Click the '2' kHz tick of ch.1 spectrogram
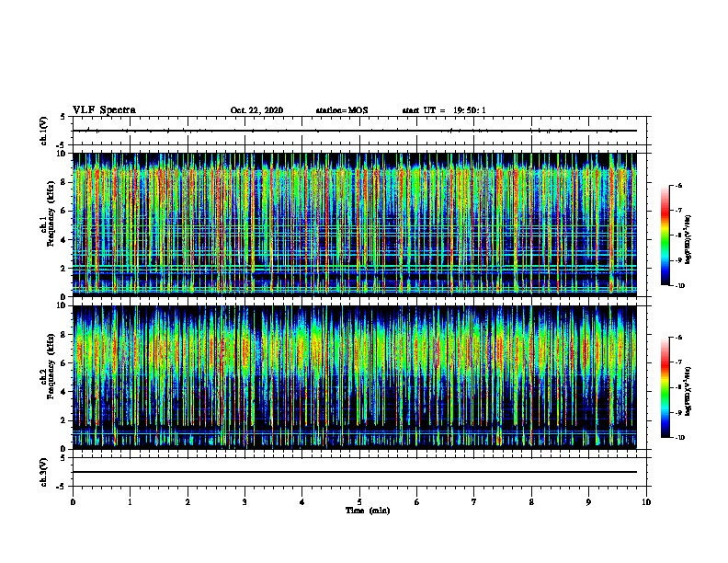 click(63, 269)
